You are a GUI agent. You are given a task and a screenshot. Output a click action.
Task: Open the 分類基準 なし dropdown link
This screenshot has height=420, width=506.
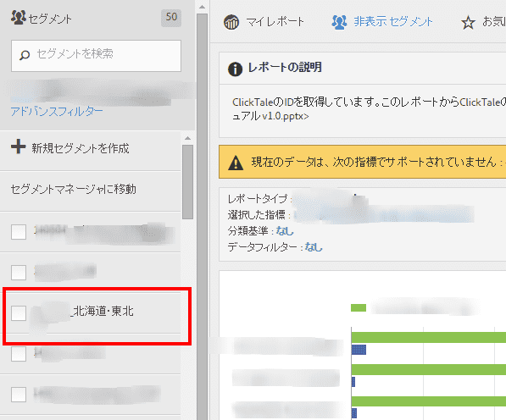285,231
